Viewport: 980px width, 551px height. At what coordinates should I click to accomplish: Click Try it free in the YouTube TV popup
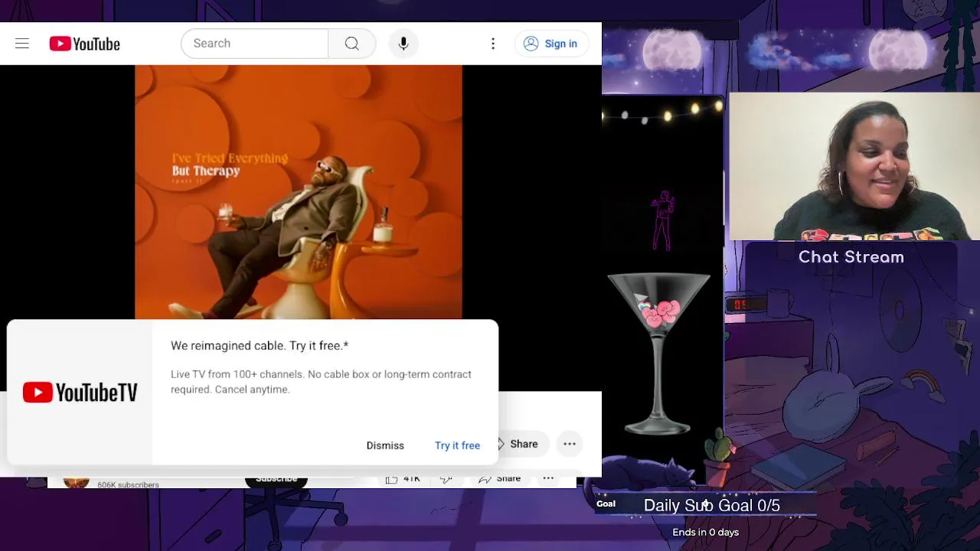[x=457, y=445]
